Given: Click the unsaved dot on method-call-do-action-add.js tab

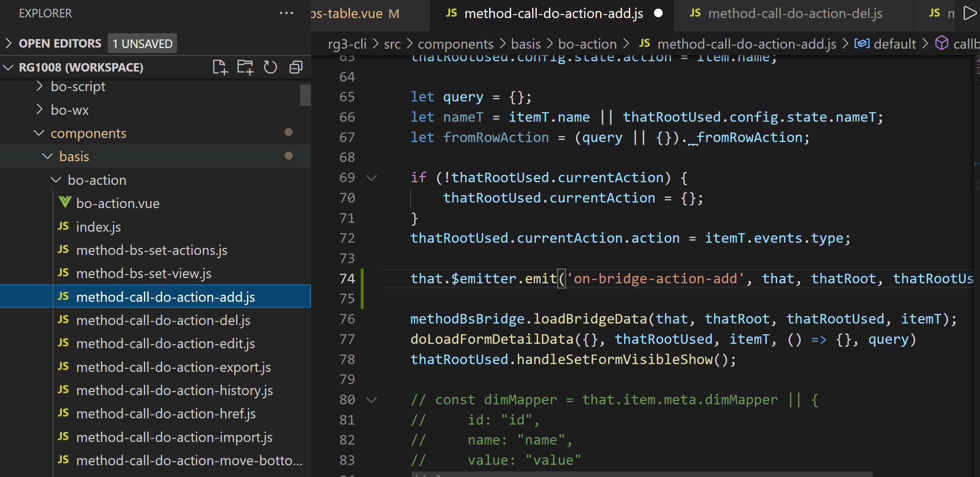Looking at the screenshot, I should pos(658,13).
